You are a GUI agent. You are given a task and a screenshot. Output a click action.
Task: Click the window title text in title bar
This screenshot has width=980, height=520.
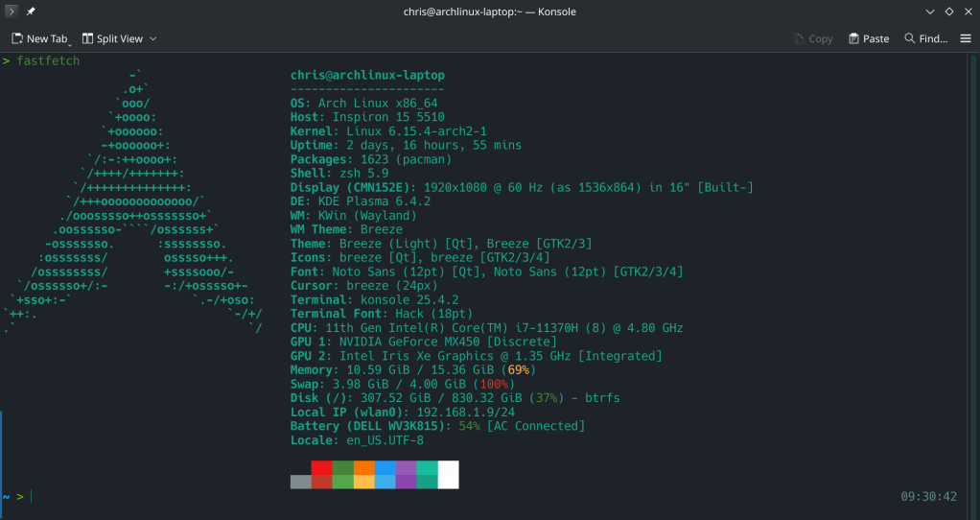pos(489,12)
